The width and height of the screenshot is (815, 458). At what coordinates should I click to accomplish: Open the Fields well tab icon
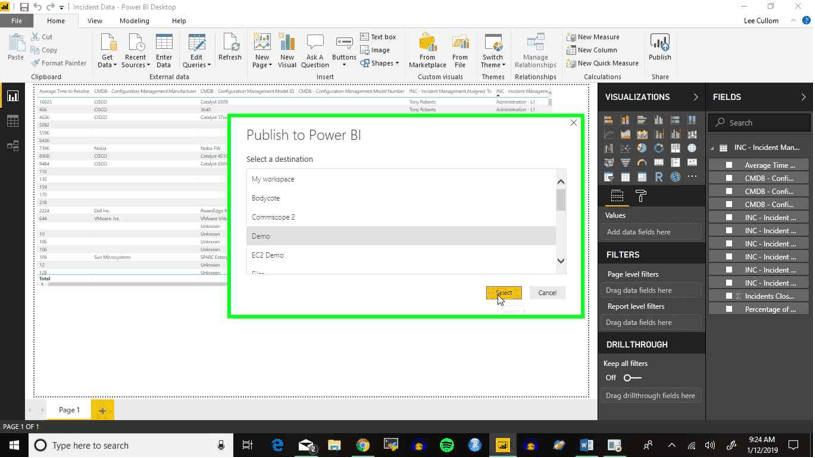pos(617,196)
